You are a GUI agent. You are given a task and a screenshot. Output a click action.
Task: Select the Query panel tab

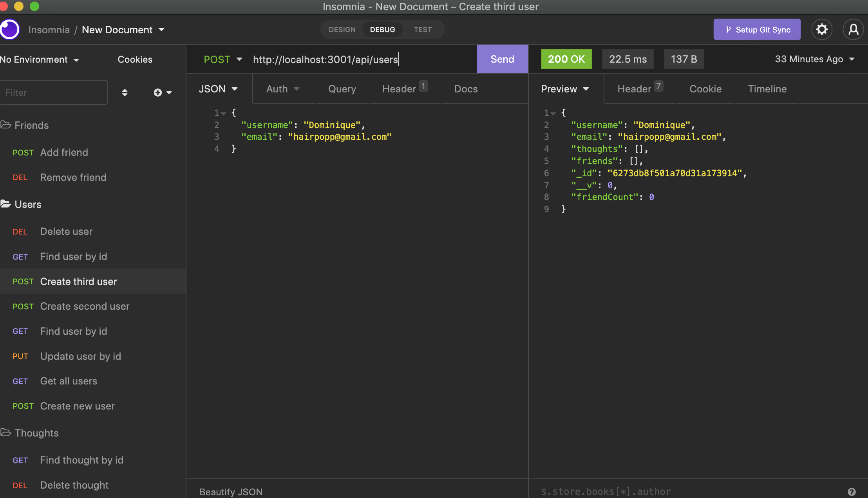pos(342,88)
